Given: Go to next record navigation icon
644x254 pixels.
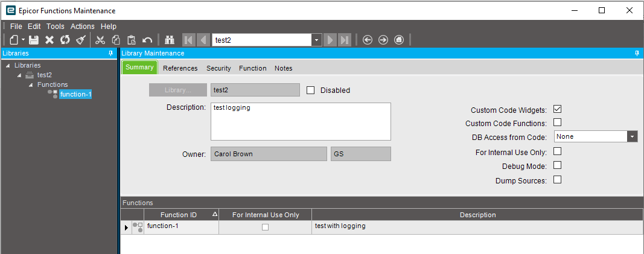Looking at the screenshot, I should click(x=330, y=40).
